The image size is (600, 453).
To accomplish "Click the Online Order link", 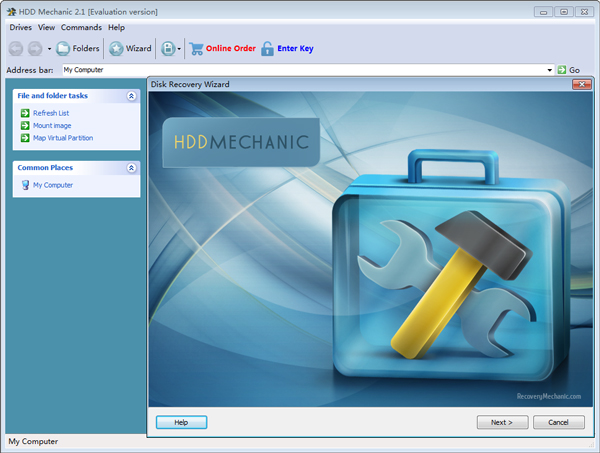I will (231, 49).
